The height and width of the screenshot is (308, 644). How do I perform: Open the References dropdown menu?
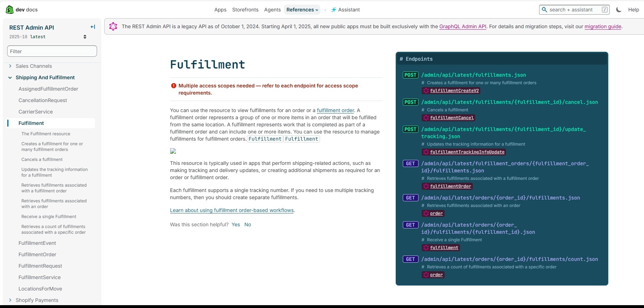(x=302, y=10)
